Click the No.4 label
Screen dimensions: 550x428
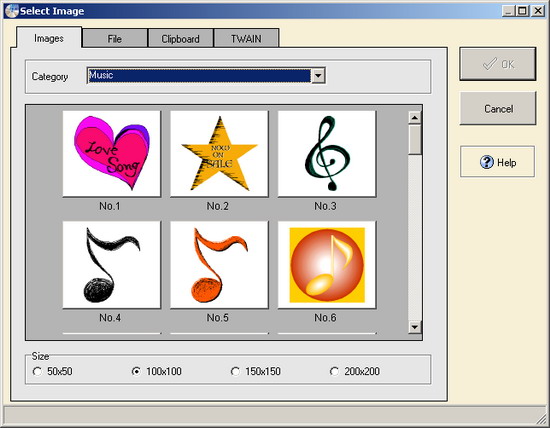coord(110,318)
